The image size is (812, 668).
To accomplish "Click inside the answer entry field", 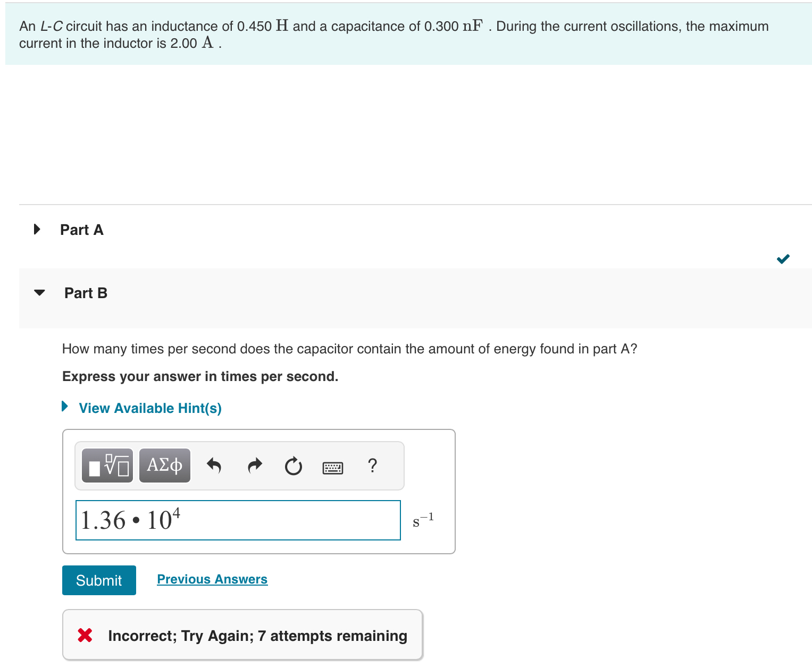I will click(x=238, y=520).
